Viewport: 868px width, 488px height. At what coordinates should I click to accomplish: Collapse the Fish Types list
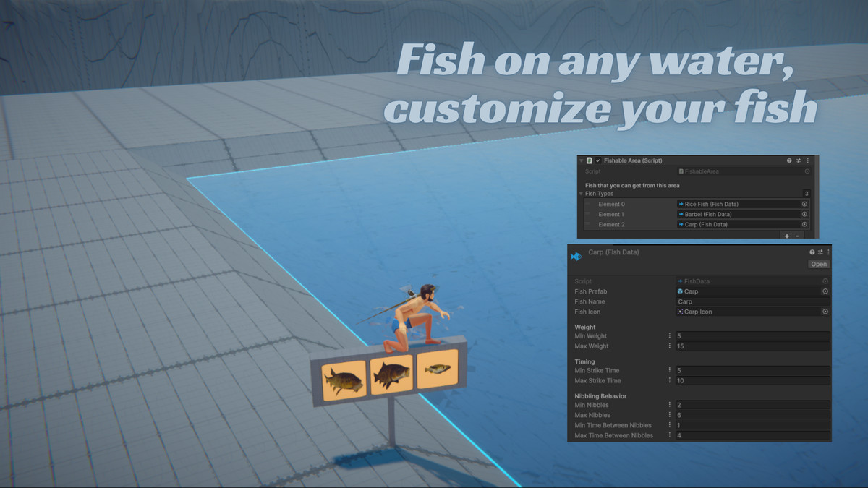[x=581, y=194]
